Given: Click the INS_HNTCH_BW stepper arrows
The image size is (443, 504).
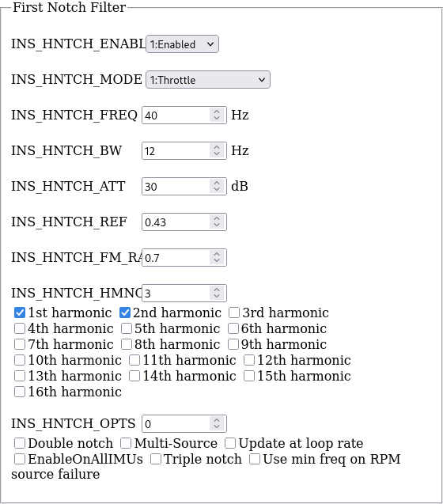Looking at the screenshot, I should [217, 151].
